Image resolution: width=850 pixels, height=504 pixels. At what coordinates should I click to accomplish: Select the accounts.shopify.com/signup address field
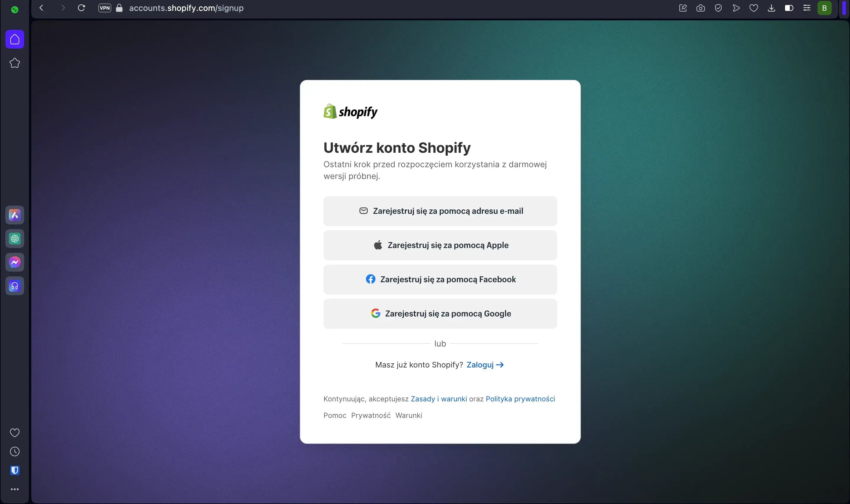click(186, 8)
